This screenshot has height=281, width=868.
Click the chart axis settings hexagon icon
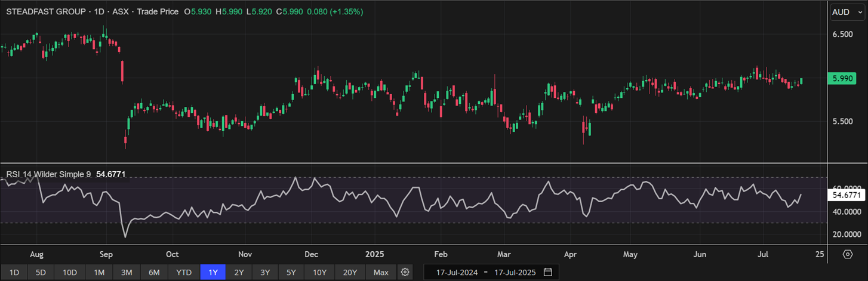tap(848, 255)
